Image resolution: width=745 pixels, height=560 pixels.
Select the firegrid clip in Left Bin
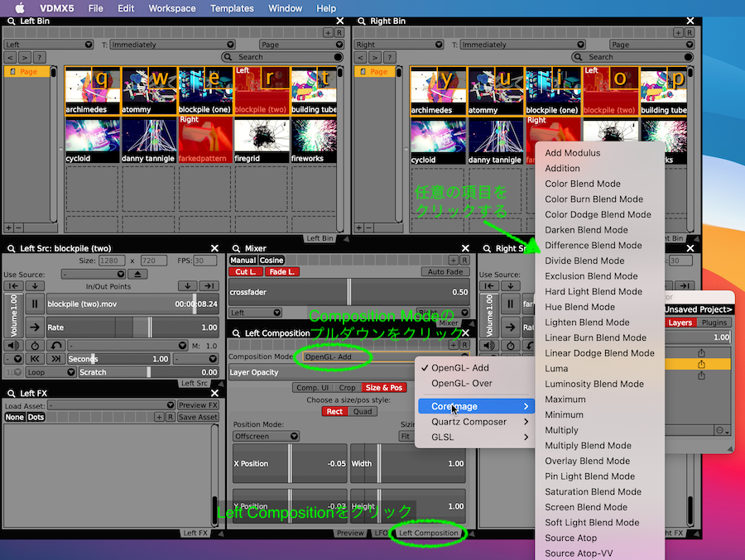click(262, 140)
